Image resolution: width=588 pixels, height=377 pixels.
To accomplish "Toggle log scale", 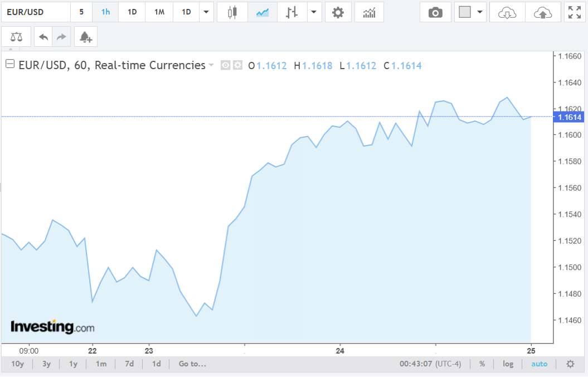I will click(508, 364).
